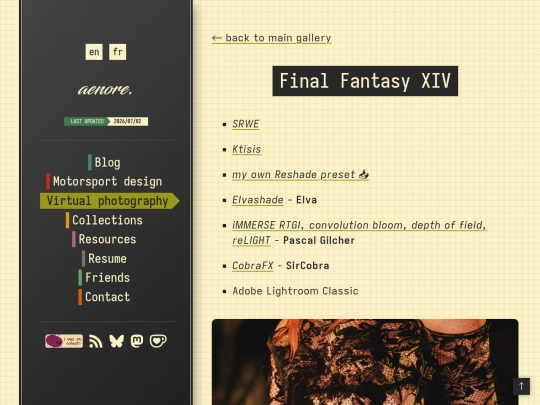Open the Blog page
This screenshot has width=540, height=405.
pyautogui.click(x=104, y=163)
